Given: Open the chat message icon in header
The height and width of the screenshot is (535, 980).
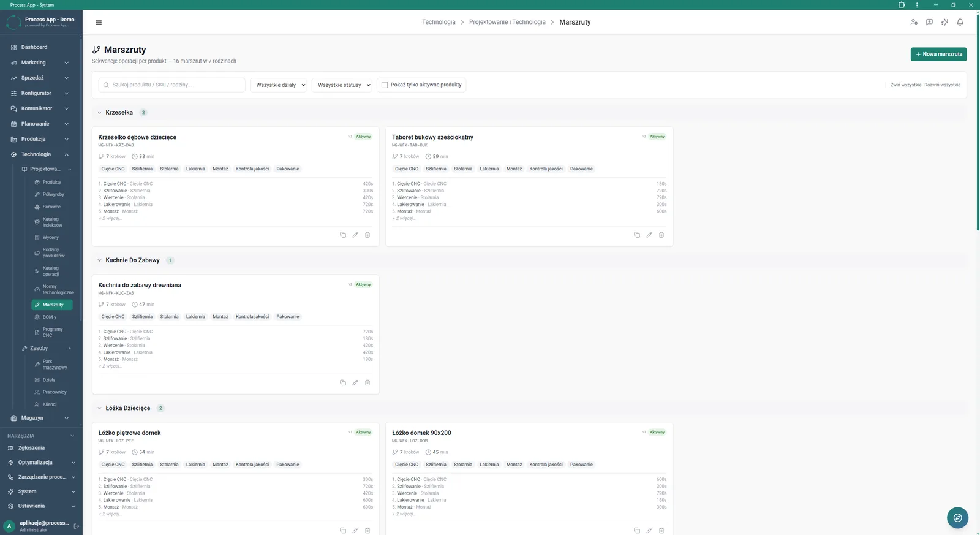Looking at the screenshot, I should (x=929, y=22).
